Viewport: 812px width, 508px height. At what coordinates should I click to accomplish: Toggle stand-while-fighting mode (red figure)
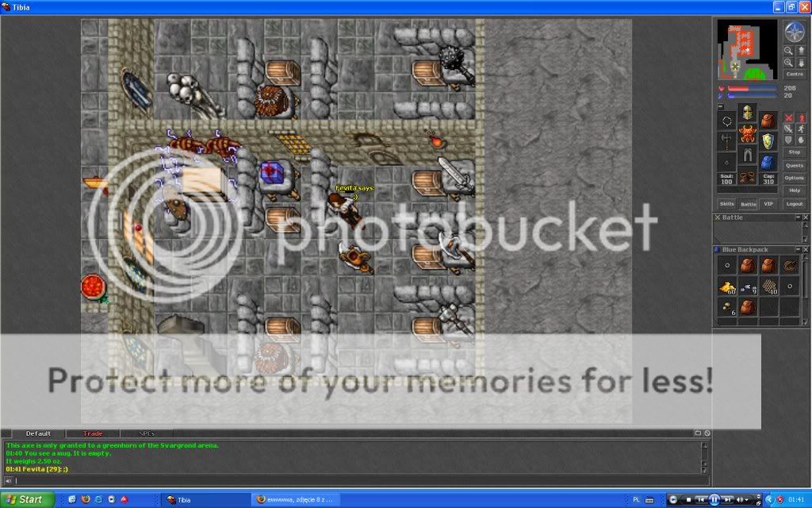click(x=801, y=118)
